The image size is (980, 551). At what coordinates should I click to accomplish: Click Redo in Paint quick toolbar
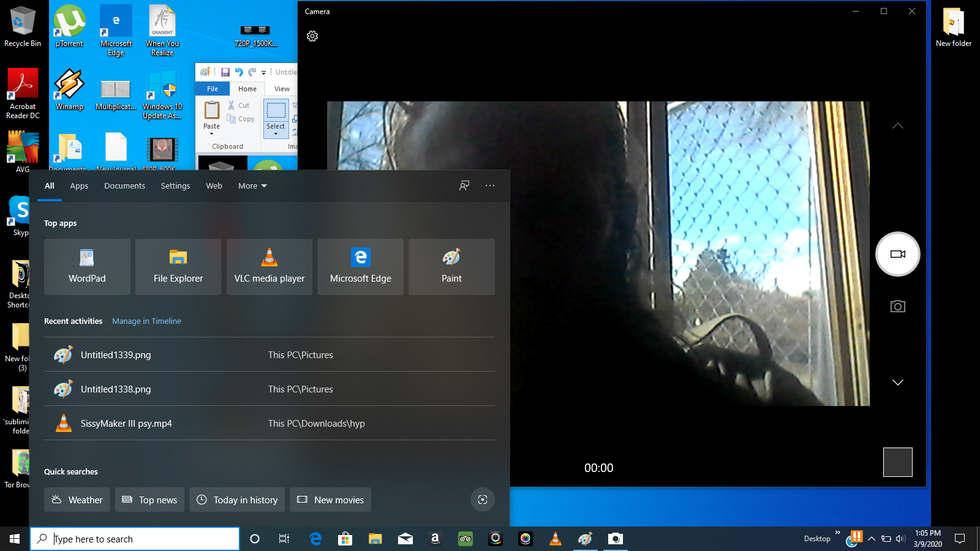(x=252, y=72)
